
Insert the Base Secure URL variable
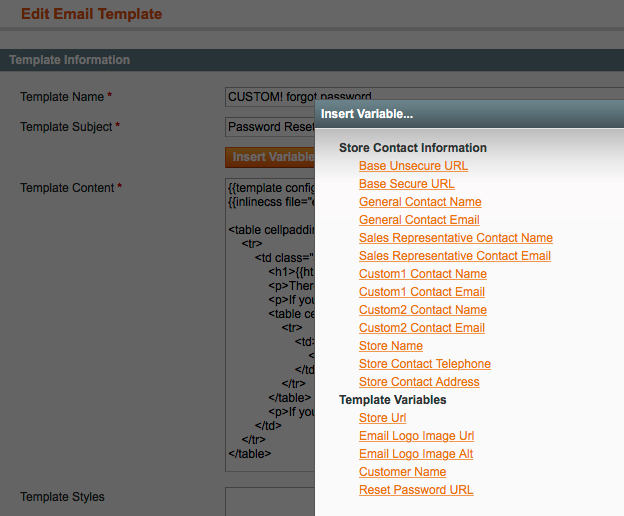click(x=406, y=183)
